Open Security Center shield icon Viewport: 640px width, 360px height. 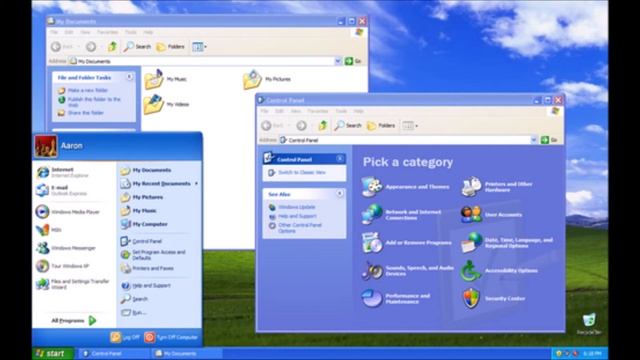(x=471, y=298)
